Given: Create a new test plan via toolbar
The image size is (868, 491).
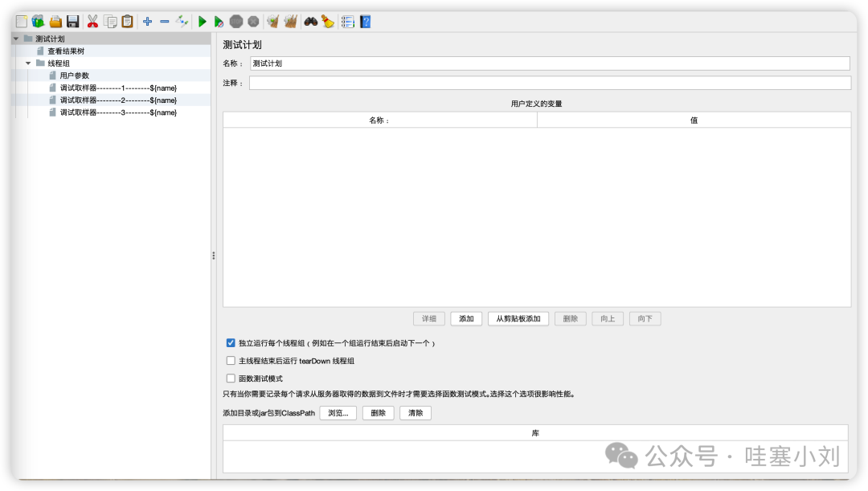Looking at the screenshot, I should pos(22,22).
